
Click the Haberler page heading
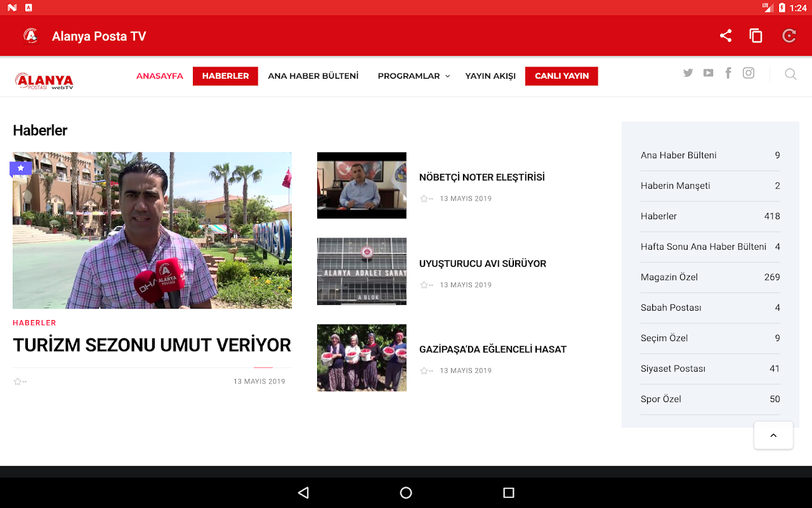tap(40, 131)
